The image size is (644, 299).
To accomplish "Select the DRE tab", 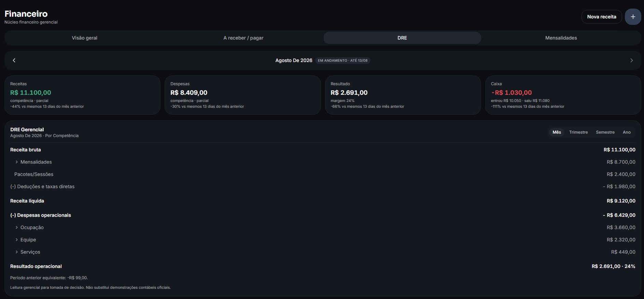I will 402,38.
